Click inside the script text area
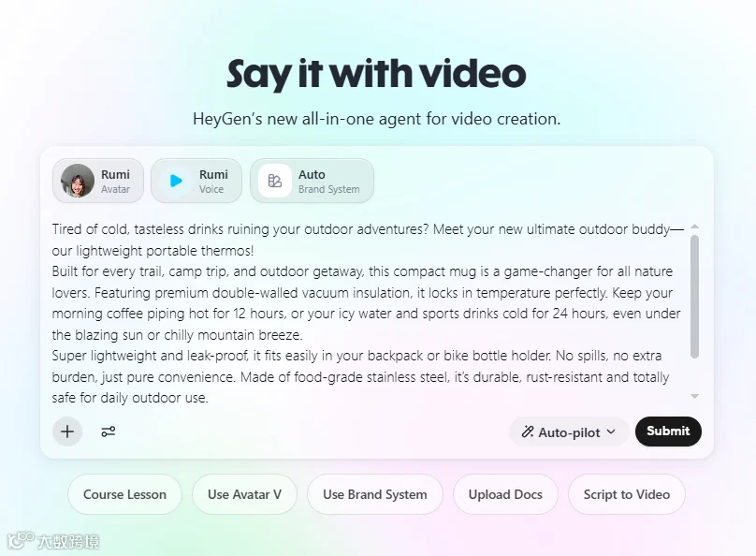The height and width of the screenshot is (556, 756). (369, 313)
